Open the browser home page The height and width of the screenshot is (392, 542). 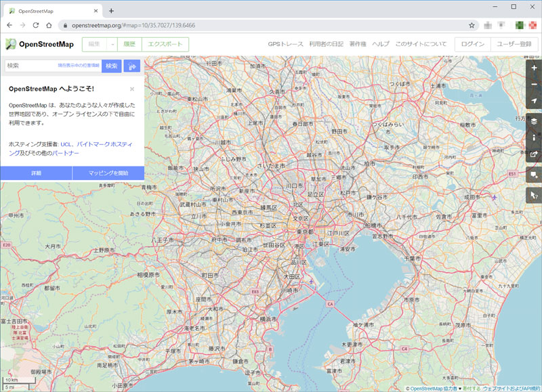point(49,25)
